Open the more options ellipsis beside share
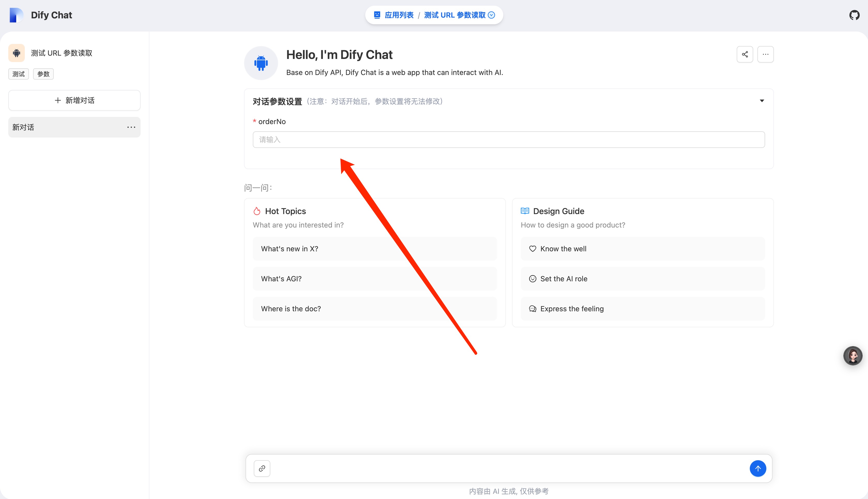Viewport: 868px width, 499px height. click(x=765, y=54)
